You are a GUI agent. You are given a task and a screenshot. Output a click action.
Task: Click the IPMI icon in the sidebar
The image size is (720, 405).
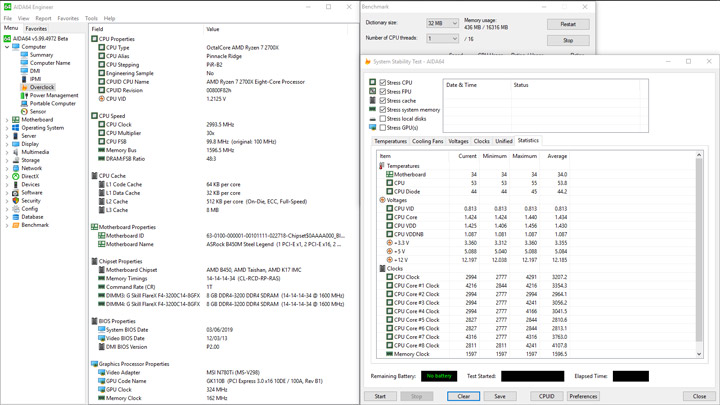tap(24, 79)
